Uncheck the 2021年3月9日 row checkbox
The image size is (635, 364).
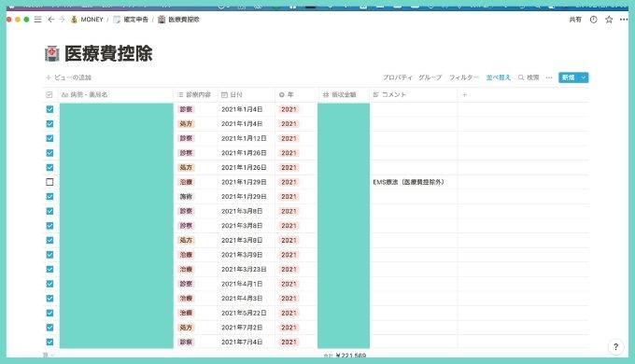tap(49, 255)
